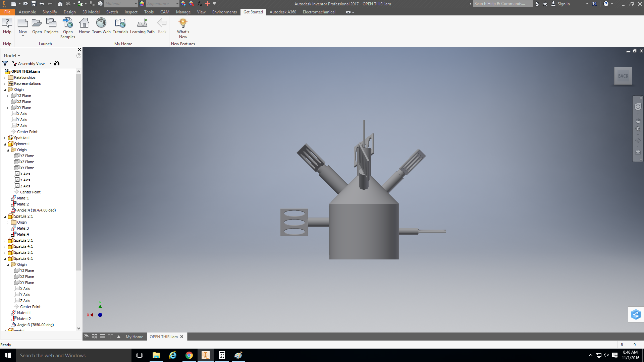Click the Full Navigation Wheel icon

point(638,107)
